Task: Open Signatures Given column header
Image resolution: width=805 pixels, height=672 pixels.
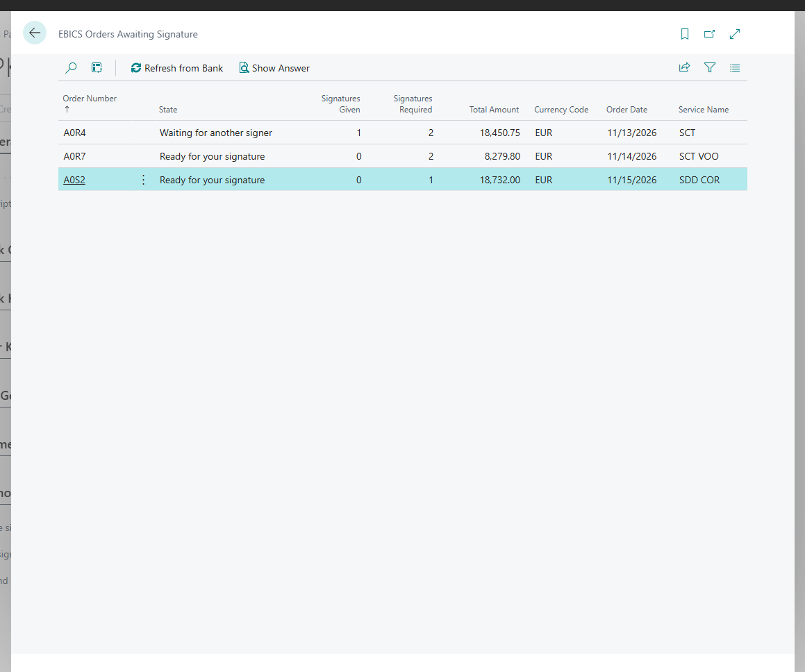Action: tap(340, 103)
